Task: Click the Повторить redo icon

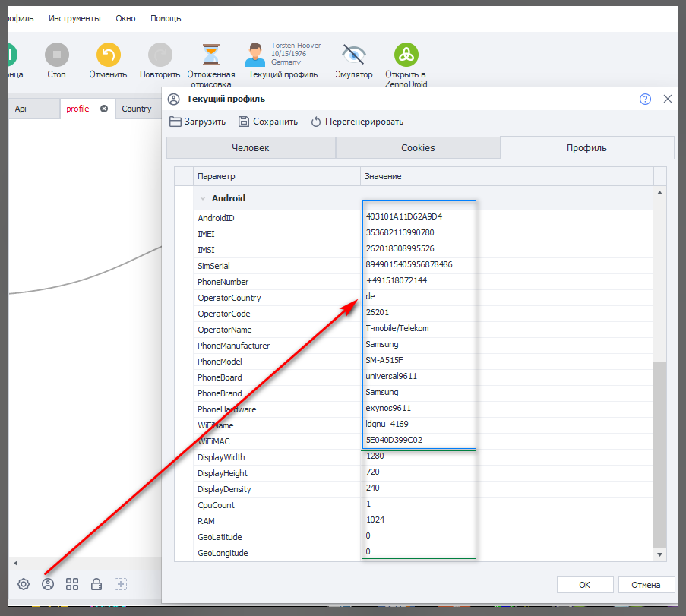Action: click(160, 55)
